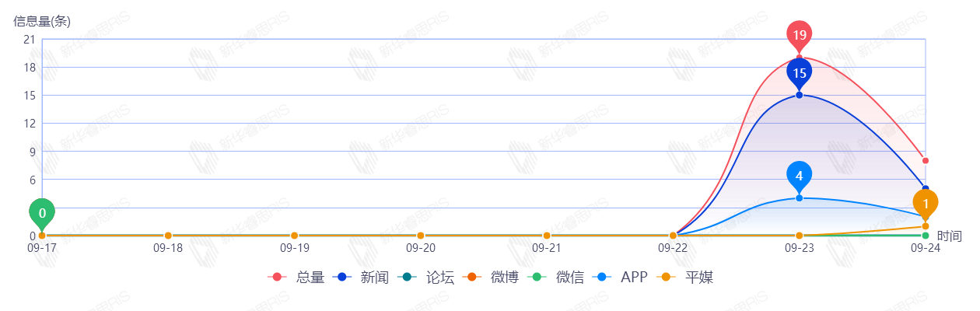
Task: Click the 09-20 date axis label
Action: click(x=420, y=248)
